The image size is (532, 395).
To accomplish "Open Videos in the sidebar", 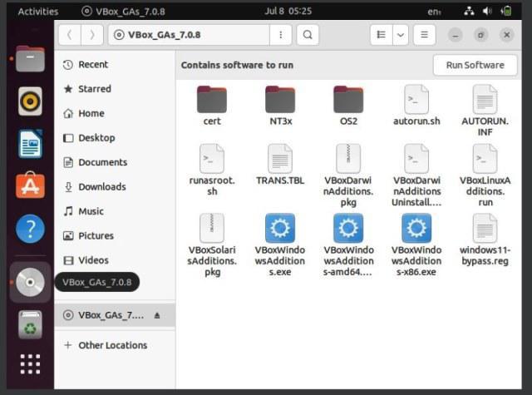I will pos(115,260).
